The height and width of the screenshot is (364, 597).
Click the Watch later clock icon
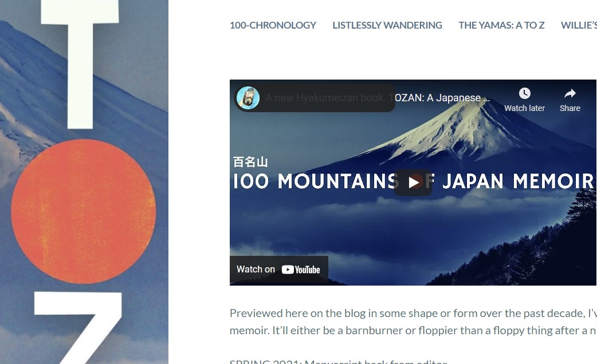525,93
